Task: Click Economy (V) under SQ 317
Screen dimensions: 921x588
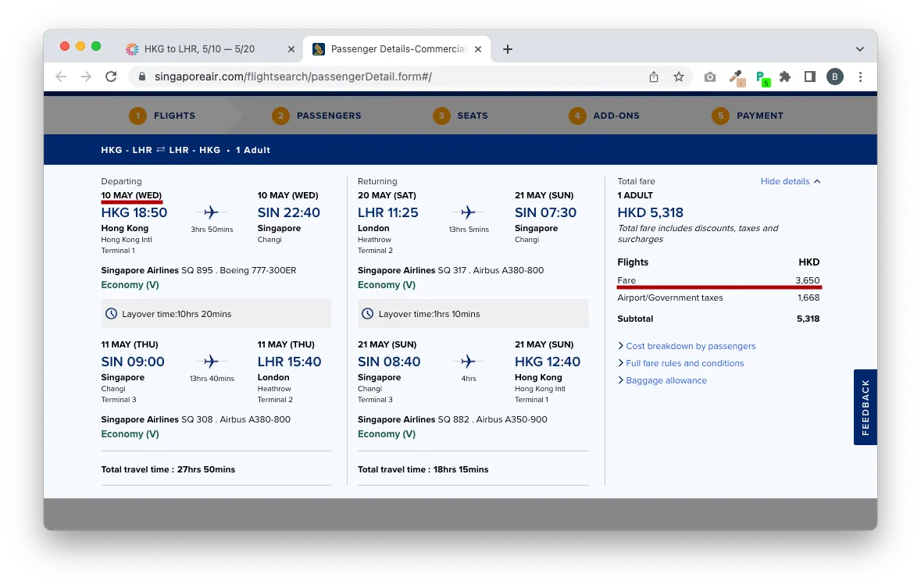Action: (x=387, y=285)
